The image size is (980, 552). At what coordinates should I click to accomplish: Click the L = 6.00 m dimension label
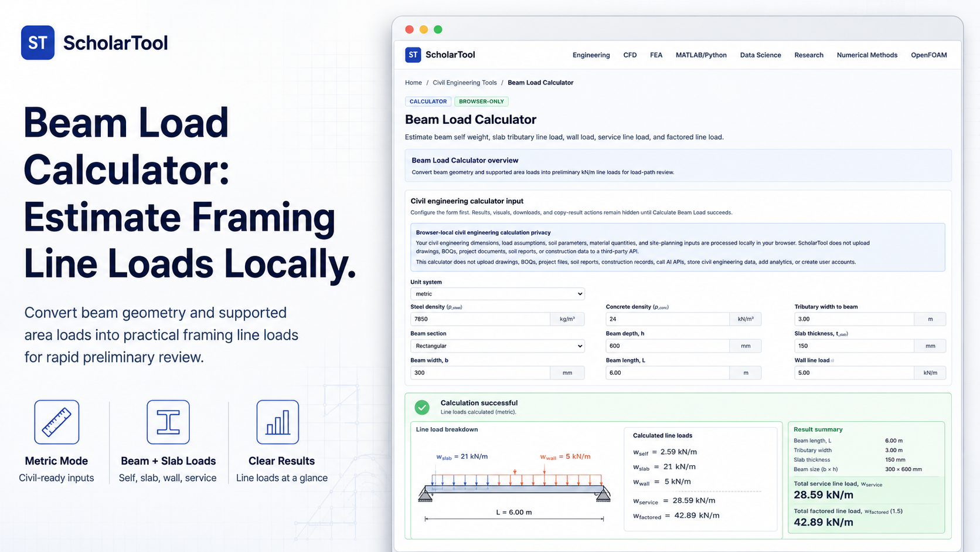pos(514,512)
